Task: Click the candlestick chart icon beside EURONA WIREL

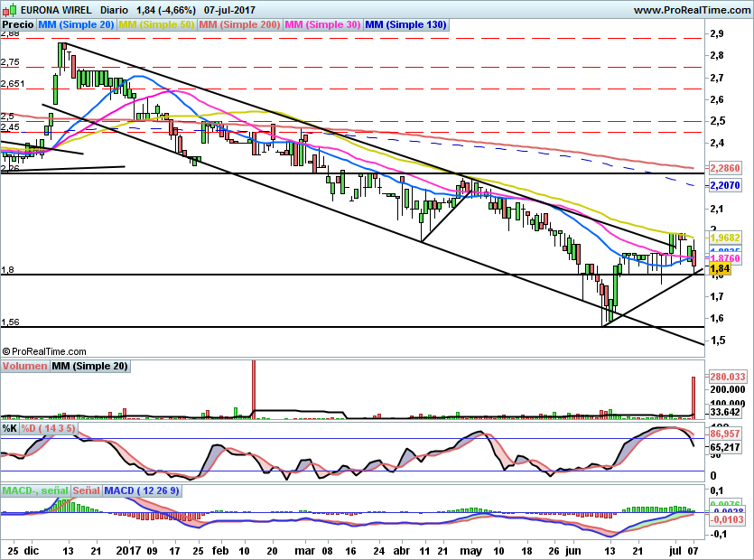Action: click(x=9, y=10)
